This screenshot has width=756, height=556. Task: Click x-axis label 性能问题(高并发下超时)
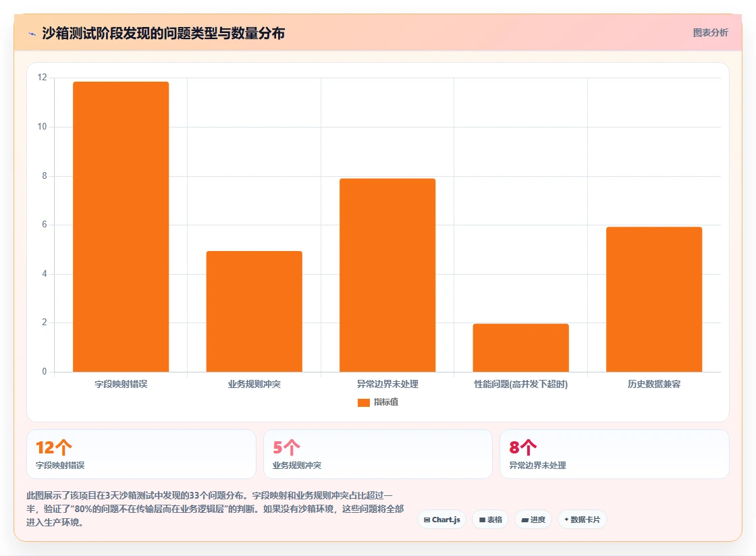[x=520, y=384]
